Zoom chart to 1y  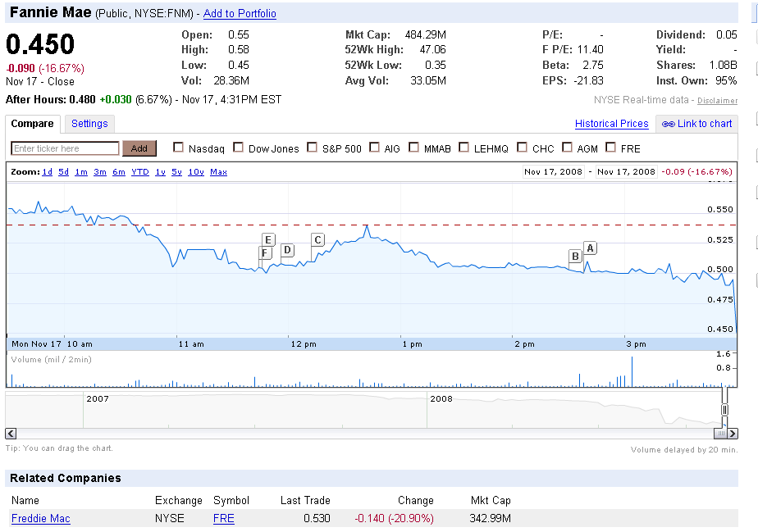161,172
